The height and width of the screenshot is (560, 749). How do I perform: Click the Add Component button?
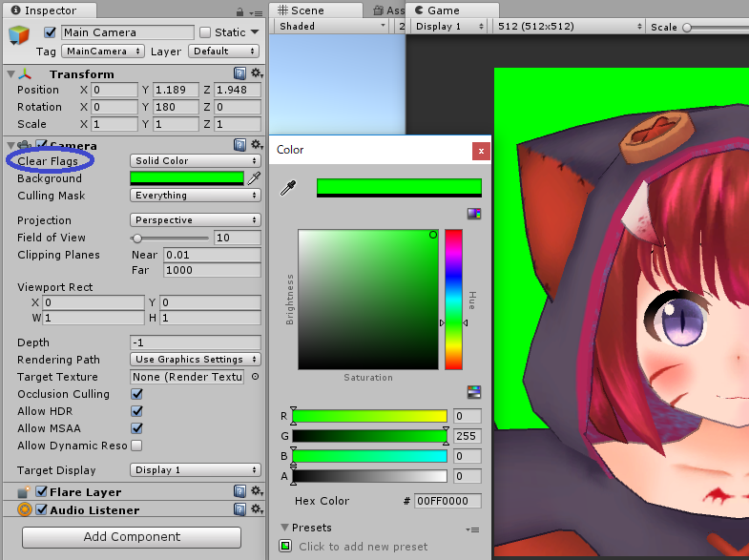[132, 537]
